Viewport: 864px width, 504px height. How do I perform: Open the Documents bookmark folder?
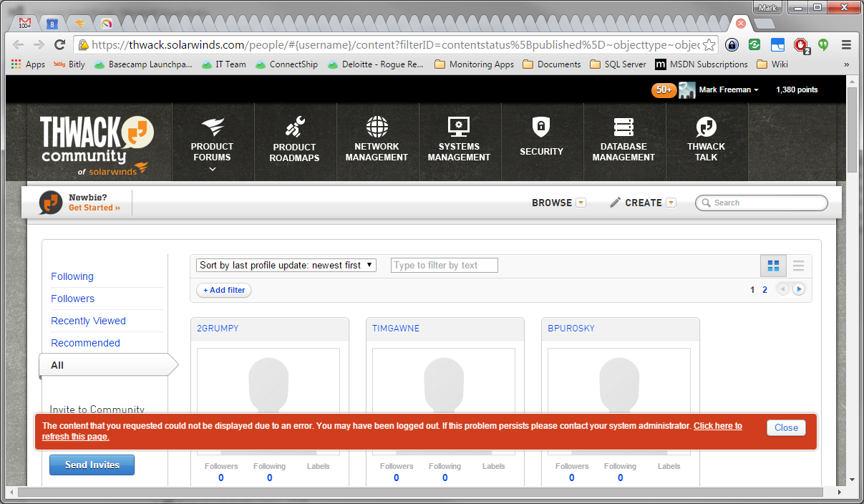point(552,64)
